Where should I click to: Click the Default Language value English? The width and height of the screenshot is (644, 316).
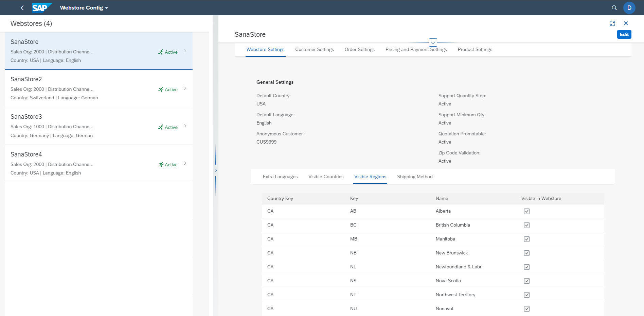click(264, 123)
